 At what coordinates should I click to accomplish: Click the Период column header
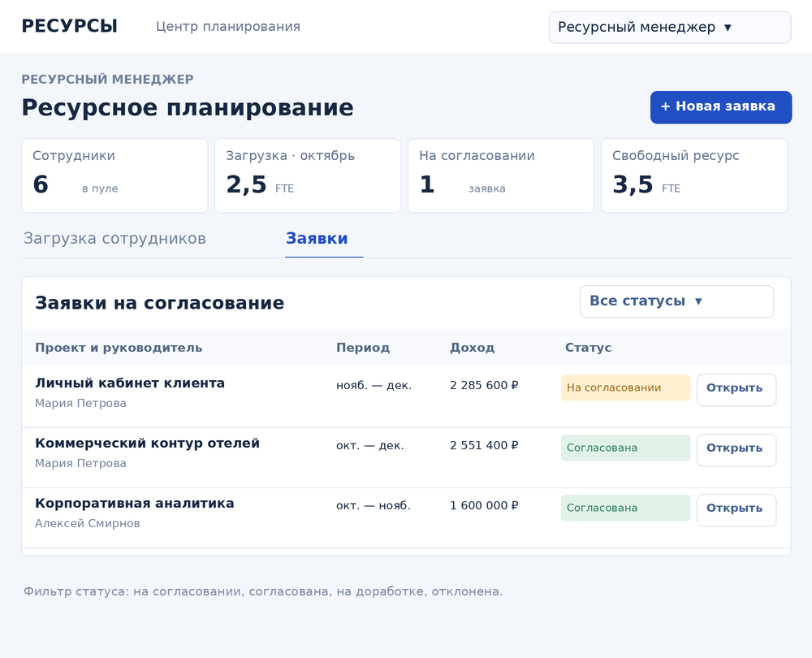point(363,348)
